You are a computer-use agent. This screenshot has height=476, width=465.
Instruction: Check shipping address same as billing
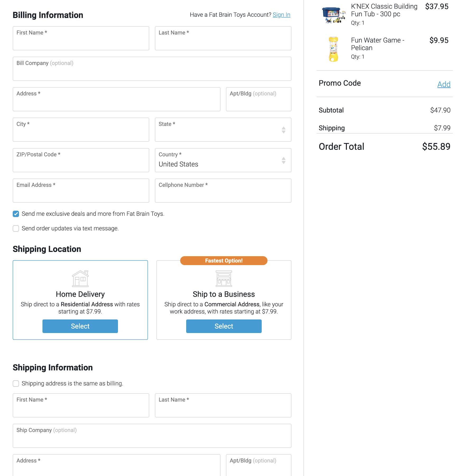coord(16,383)
